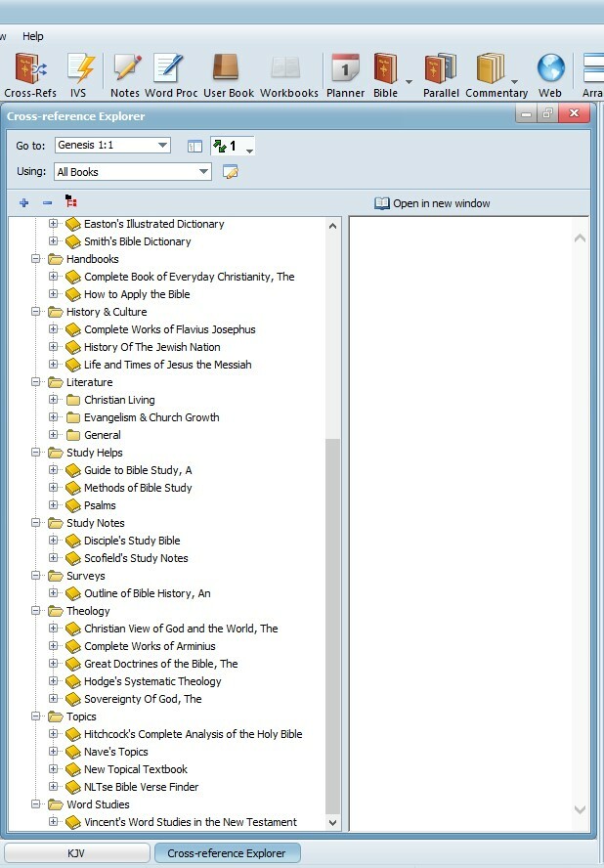
Task: Click the red tree hierarchy icon
Action: point(71,201)
